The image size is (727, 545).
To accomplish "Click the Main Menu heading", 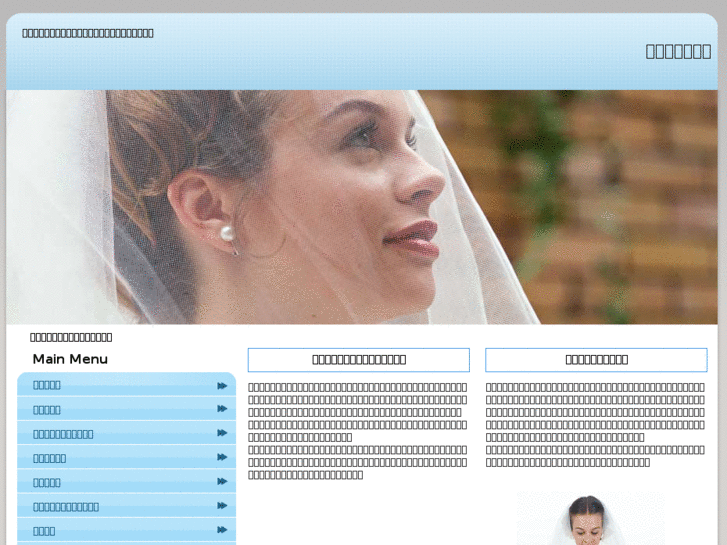I will [70, 359].
